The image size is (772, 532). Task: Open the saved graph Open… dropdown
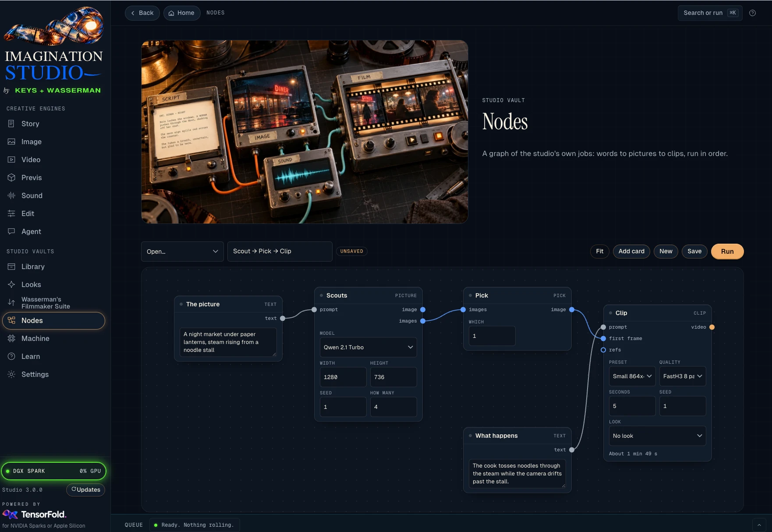(182, 252)
